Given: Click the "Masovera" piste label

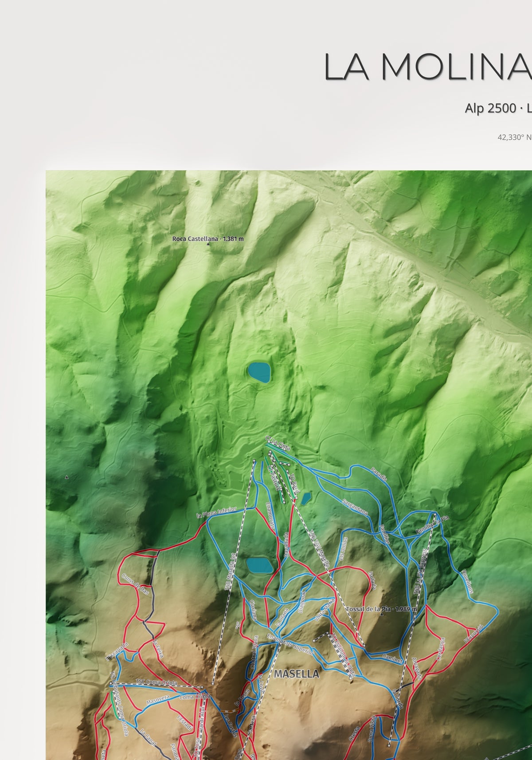Looking at the screenshot, I should (158, 701).
